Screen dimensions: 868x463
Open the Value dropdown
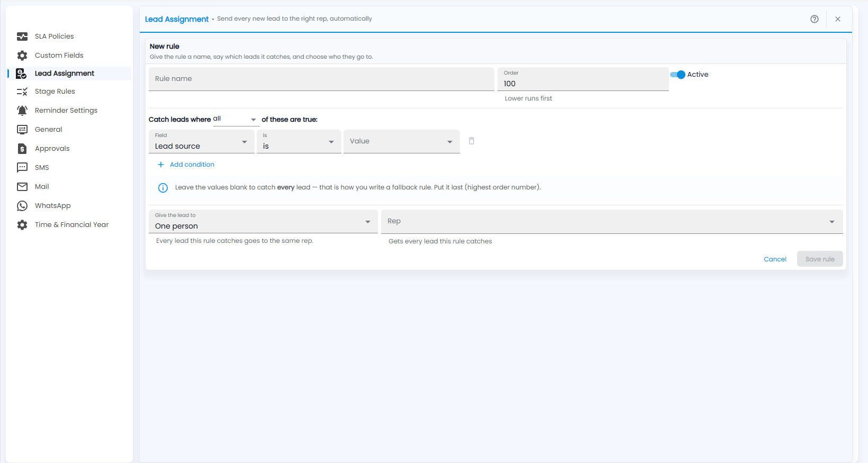pyautogui.click(x=402, y=141)
